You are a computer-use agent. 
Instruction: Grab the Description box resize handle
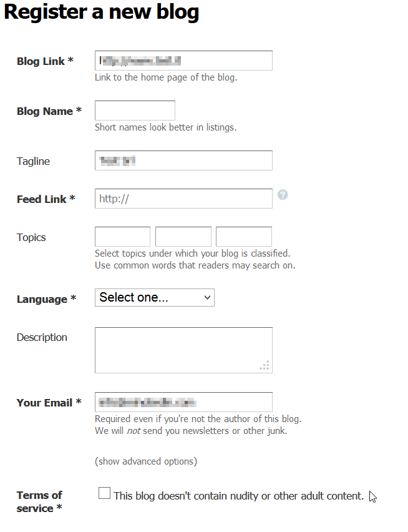point(265,366)
